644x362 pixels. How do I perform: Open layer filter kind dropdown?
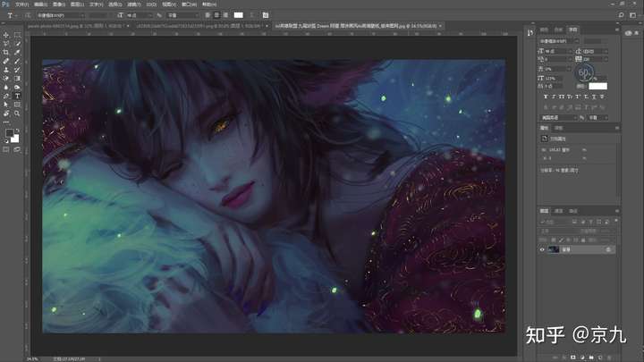555,222
